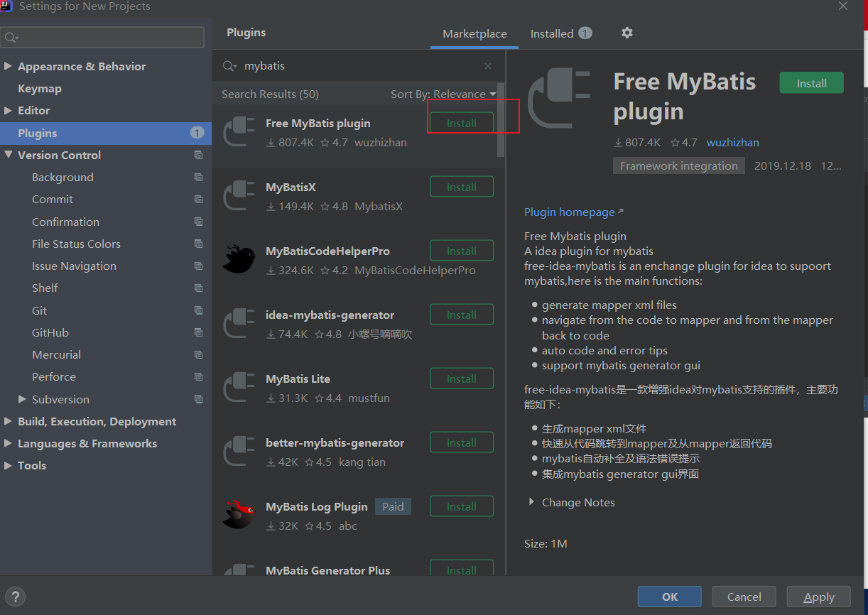
Task: Select Plugins in settings tree
Action: [x=106, y=133]
